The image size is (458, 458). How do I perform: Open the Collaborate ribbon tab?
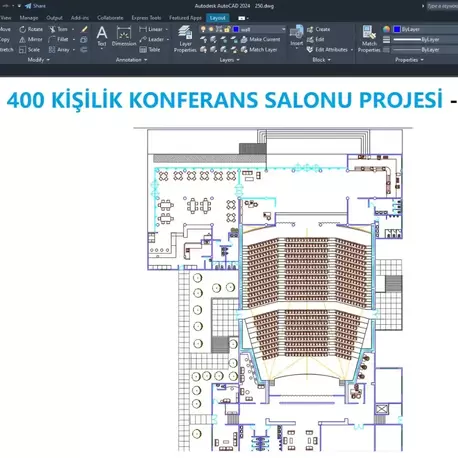110,18
